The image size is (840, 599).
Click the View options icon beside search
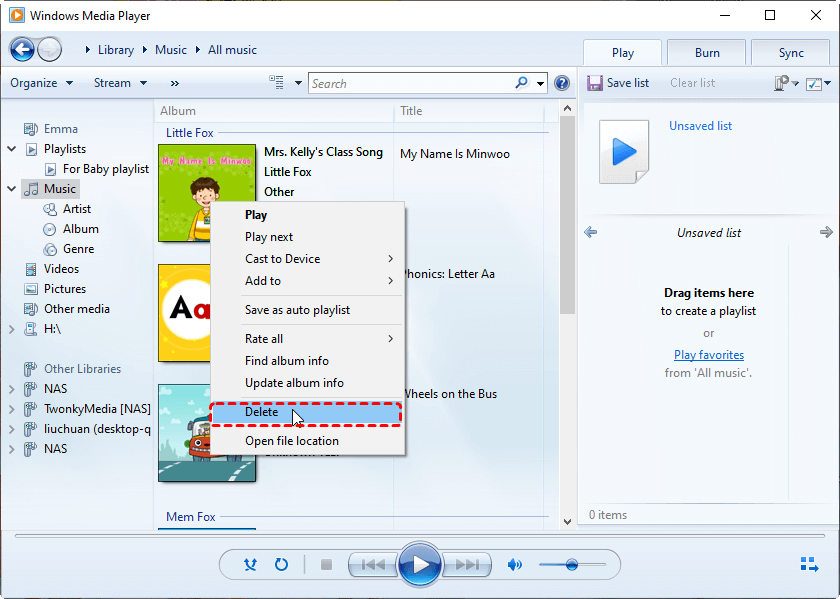point(276,83)
